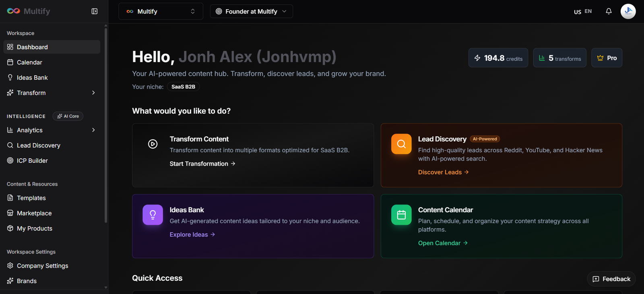Viewport: 644px width, 294px height.
Task: Click the Feedback button
Action: tap(611, 279)
